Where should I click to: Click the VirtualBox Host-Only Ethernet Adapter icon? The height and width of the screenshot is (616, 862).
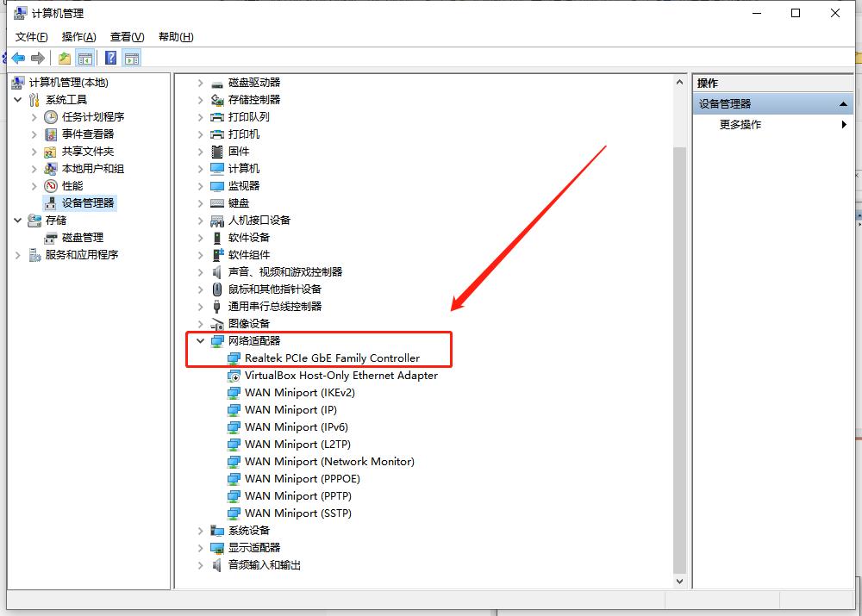coord(234,376)
